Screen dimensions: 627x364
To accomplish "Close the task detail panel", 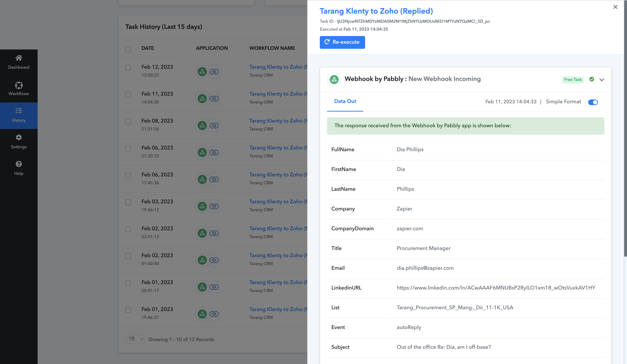I will [615, 7].
